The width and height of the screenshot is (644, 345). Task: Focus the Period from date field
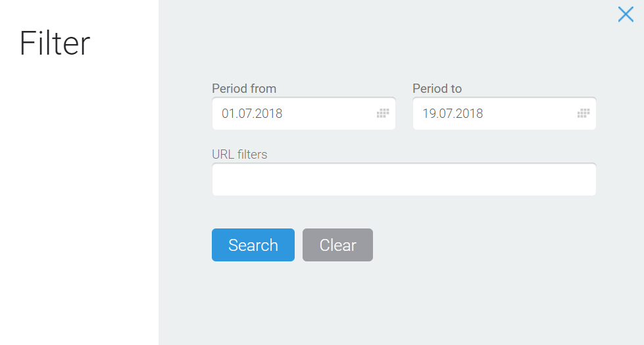pos(303,113)
